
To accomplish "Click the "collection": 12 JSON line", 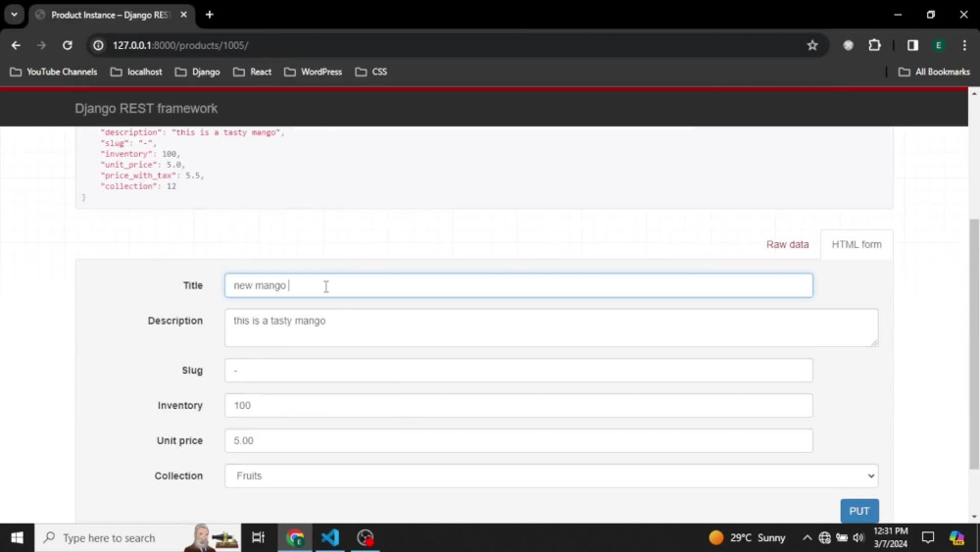I will tap(138, 186).
